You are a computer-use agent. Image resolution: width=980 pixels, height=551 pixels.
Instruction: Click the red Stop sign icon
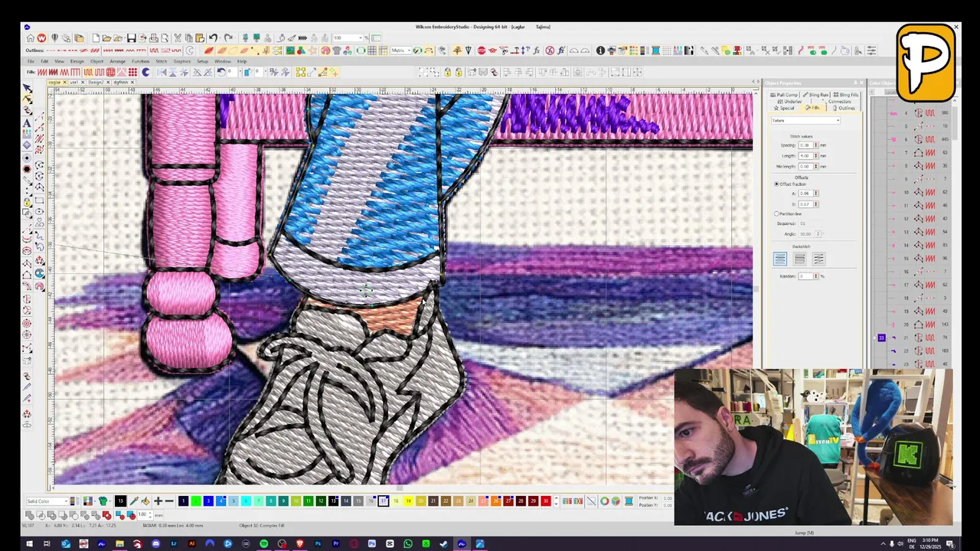pyautogui.click(x=482, y=51)
